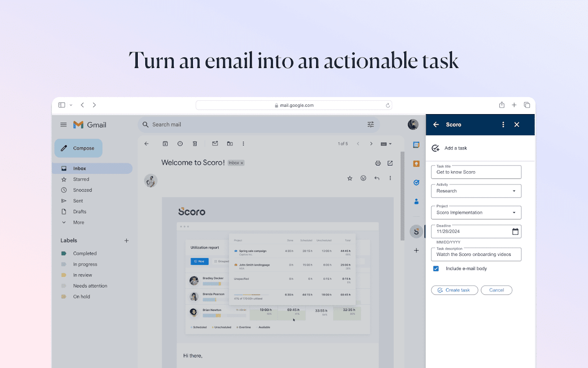Screen dimensions: 588x368
Task: Open the Deadline calendar picker
Action: [x=515, y=231]
